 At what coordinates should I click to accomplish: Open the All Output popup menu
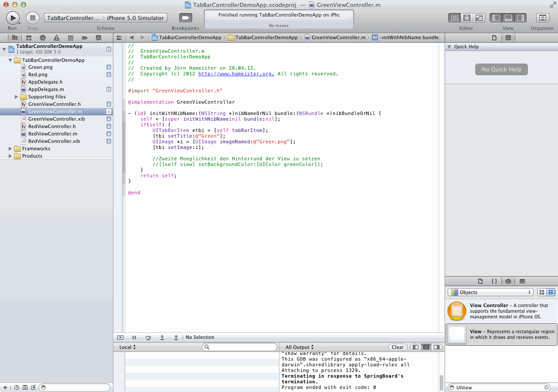click(299, 347)
